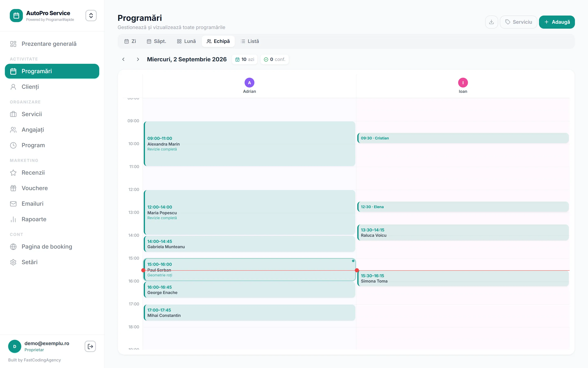Click the logout icon button
This screenshot has width=588, height=368.
click(x=90, y=346)
